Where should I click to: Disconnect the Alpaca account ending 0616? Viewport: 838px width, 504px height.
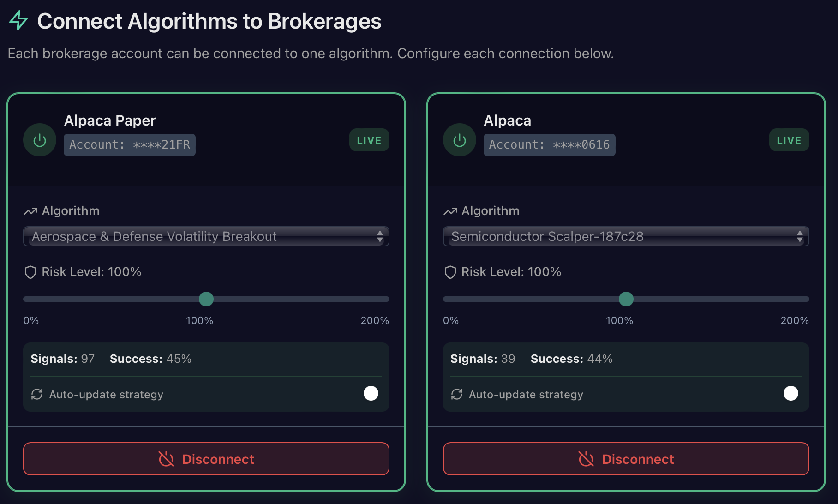pos(626,459)
